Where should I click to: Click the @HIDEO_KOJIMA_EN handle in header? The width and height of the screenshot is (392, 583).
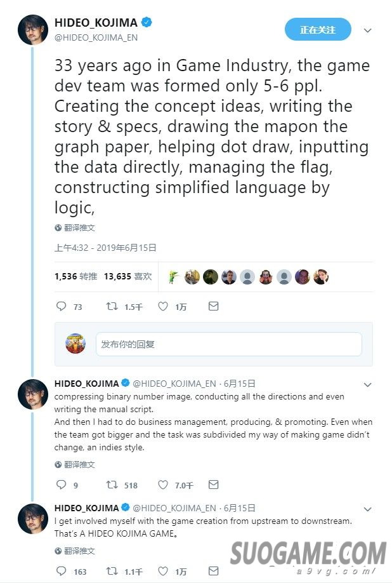tap(96, 37)
